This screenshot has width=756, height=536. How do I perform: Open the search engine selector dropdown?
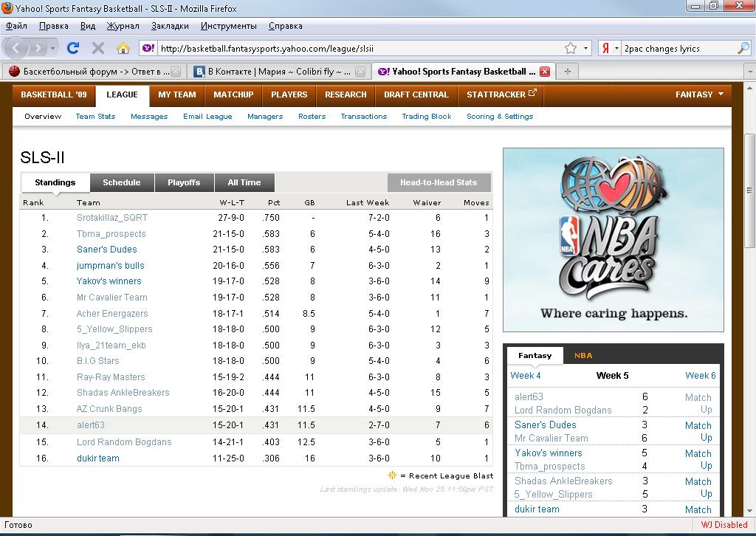pyautogui.click(x=616, y=48)
